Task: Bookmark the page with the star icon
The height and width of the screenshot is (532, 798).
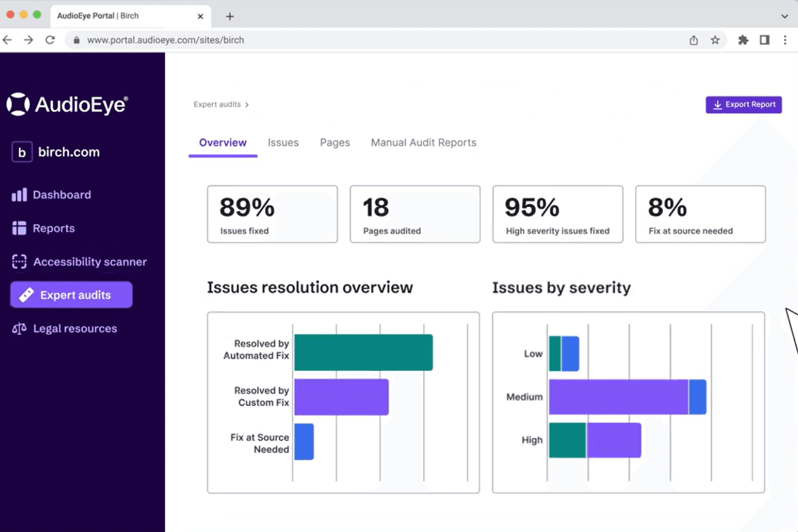Action: coord(715,40)
